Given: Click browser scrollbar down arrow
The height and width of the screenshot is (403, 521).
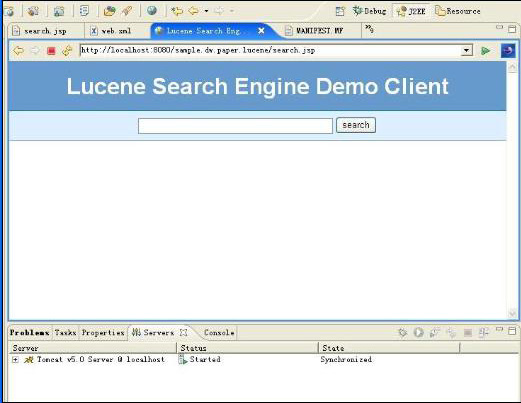Looking at the screenshot, I should (x=512, y=313).
